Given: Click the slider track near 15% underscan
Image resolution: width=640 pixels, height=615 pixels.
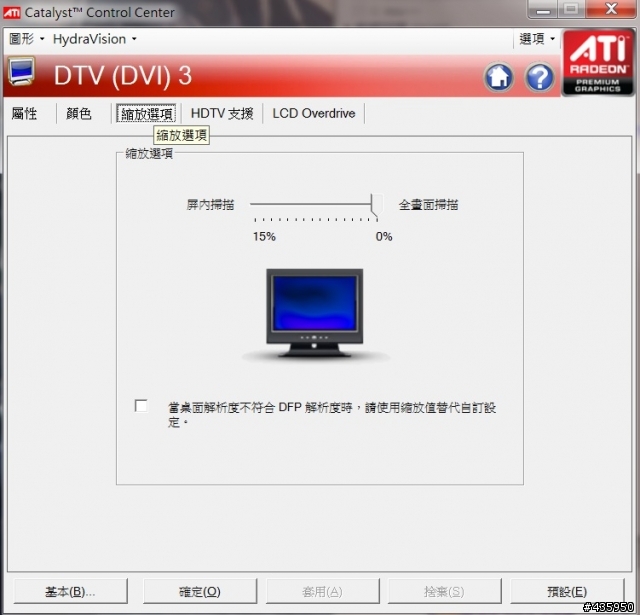Looking at the screenshot, I should tap(256, 204).
